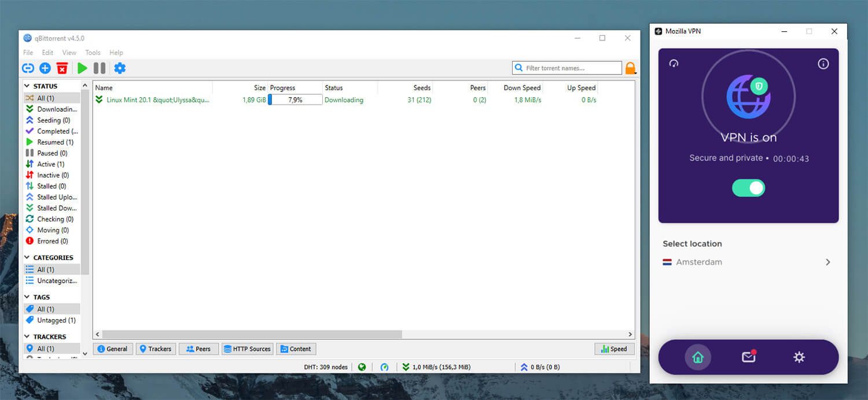This screenshot has height=400, width=868.
Task: Click the upload speed status bar entry
Action: coord(540,367)
